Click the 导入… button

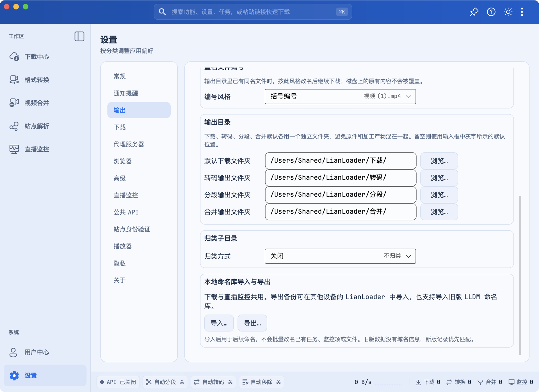click(219, 323)
